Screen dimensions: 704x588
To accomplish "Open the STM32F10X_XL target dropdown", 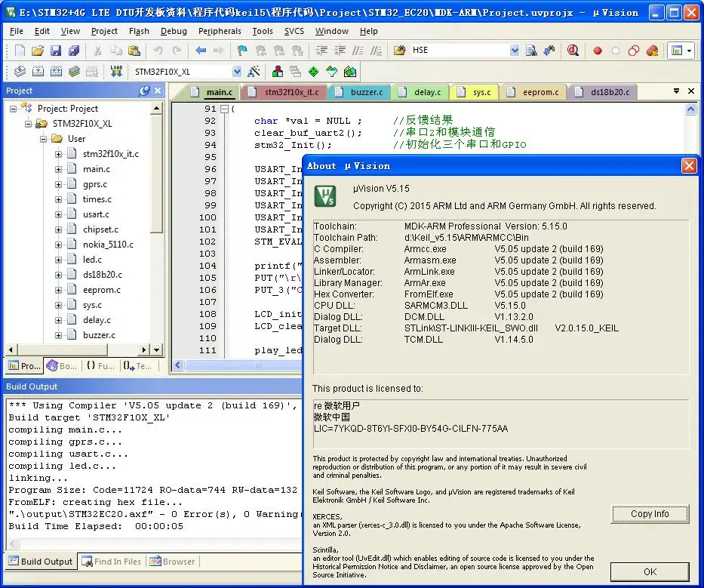I will point(237,72).
